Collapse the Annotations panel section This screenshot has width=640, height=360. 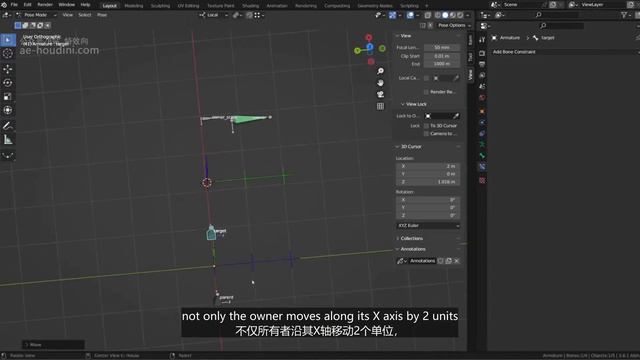click(x=411, y=249)
